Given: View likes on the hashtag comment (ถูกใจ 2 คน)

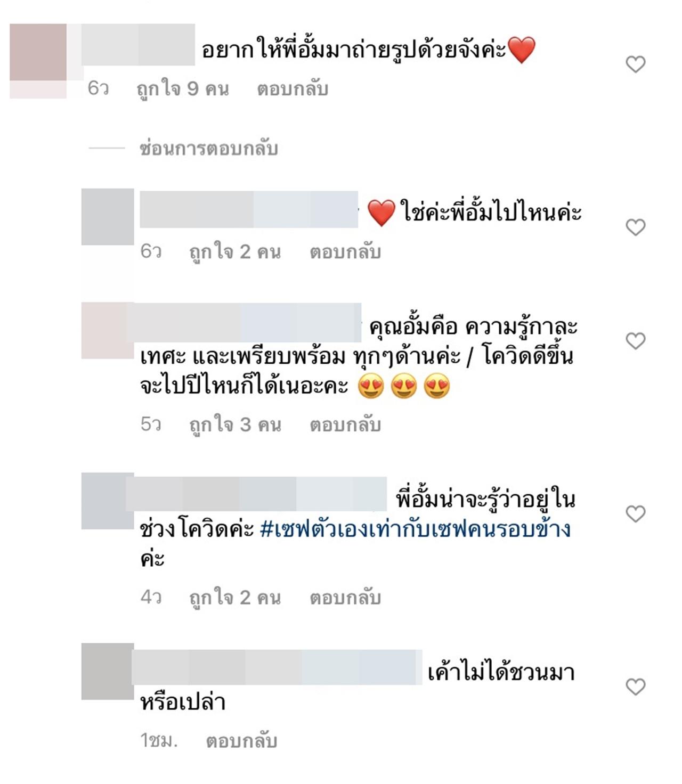Looking at the screenshot, I should point(235,598).
